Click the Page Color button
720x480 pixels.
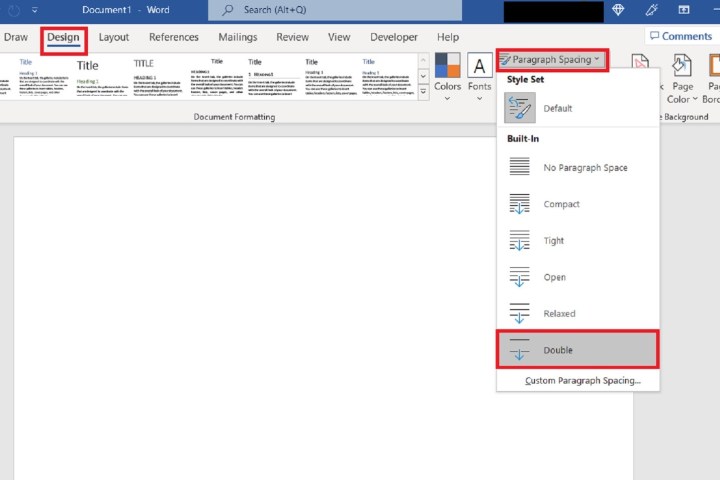(680, 78)
